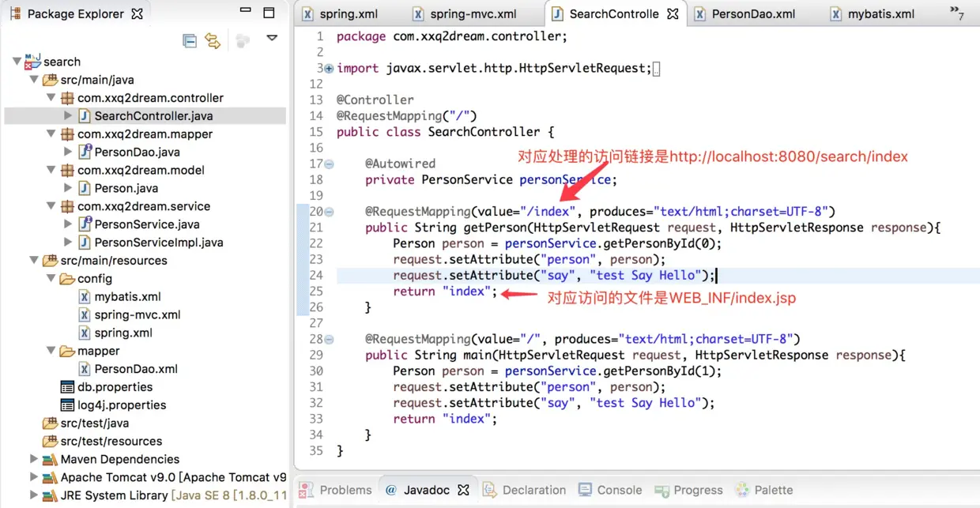Collapse code fold at line 17
This screenshot has width=980, height=508.
329,164
